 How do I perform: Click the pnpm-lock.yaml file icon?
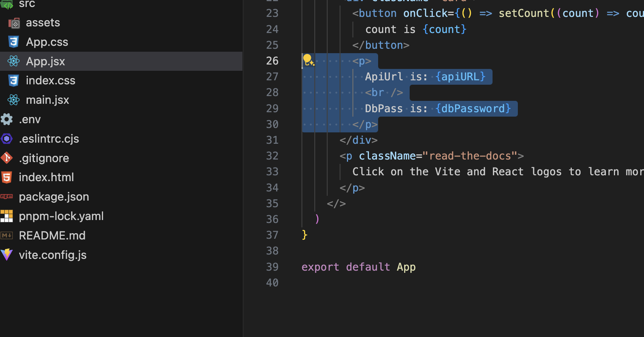coord(7,216)
